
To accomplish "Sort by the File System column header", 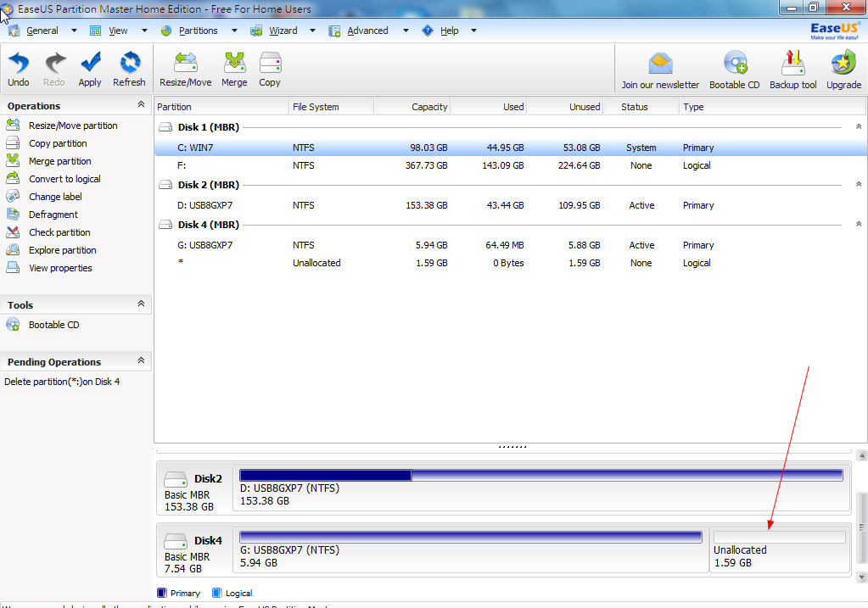I will pyautogui.click(x=332, y=107).
